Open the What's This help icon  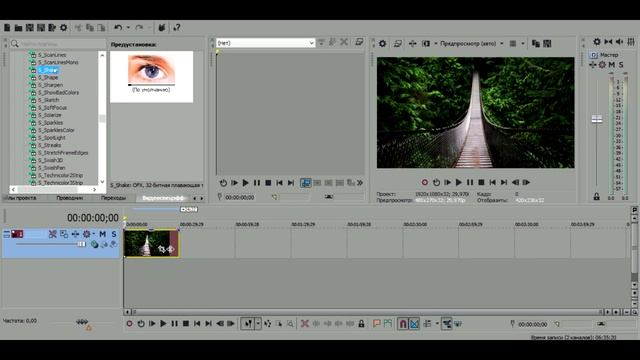coord(177,28)
